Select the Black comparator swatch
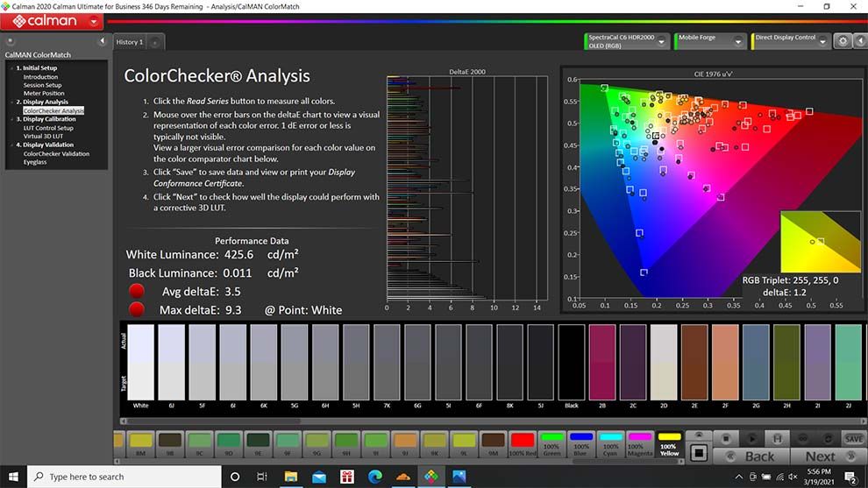The width and height of the screenshot is (868, 488). coord(572,362)
